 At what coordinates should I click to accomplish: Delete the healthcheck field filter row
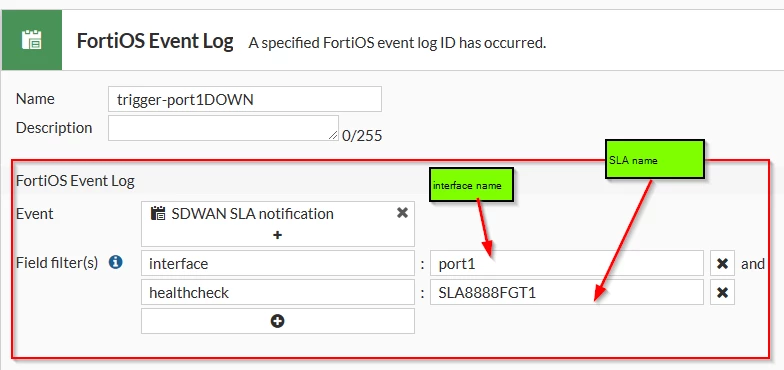click(x=722, y=292)
